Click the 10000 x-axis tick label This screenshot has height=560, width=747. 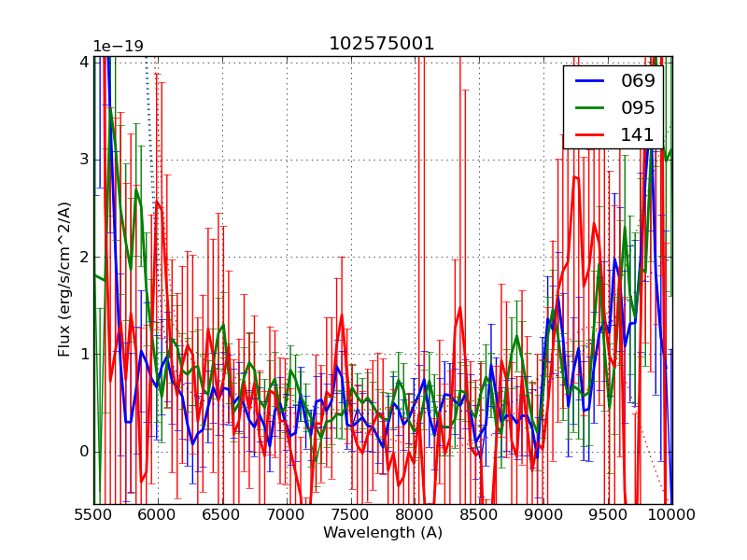[x=672, y=514]
